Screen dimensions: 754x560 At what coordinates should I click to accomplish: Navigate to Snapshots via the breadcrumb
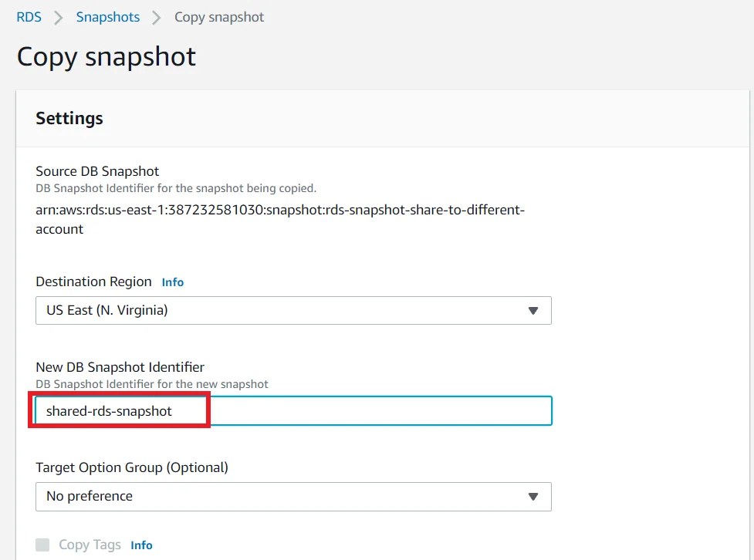(x=107, y=16)
